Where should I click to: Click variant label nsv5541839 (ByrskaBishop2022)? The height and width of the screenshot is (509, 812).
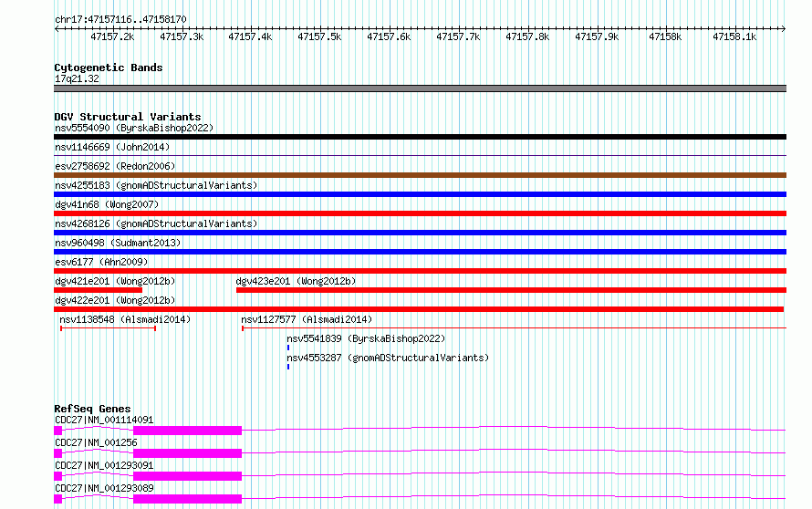(366, 338)
